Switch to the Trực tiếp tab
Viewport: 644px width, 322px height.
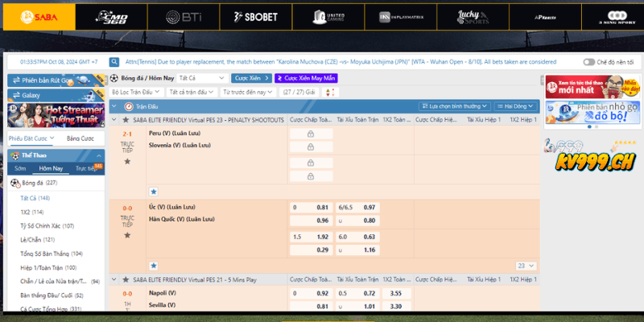[x=87, y=168]
